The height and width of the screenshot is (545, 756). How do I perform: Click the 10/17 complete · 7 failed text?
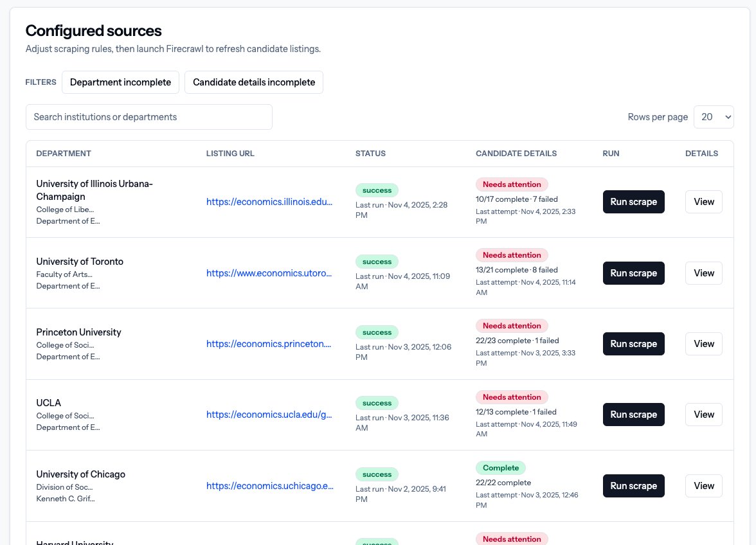[517, 199]
